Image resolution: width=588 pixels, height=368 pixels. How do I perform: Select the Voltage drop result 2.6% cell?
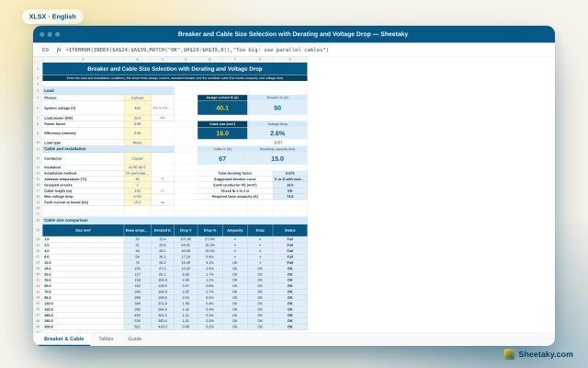(x=277, y=133)
